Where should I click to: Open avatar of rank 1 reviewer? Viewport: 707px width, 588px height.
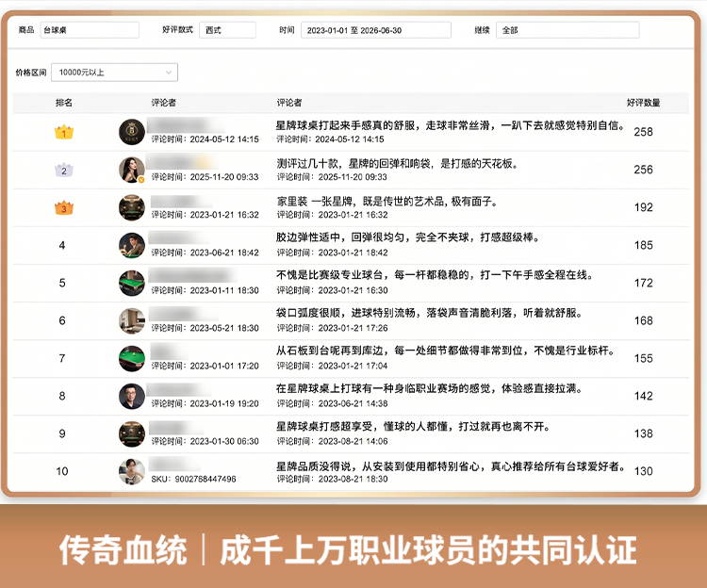click(x=132, y=132)
